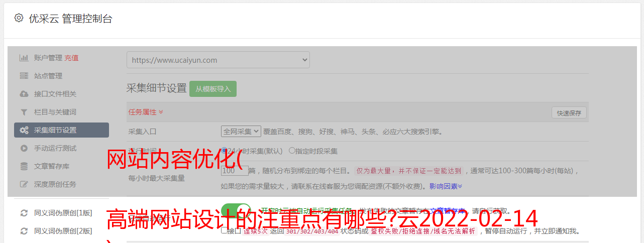Image resolution: width=644 pixels, height=243 pixels.
Task: Click the red 充值 link
Action: click(x=71, y=58)
